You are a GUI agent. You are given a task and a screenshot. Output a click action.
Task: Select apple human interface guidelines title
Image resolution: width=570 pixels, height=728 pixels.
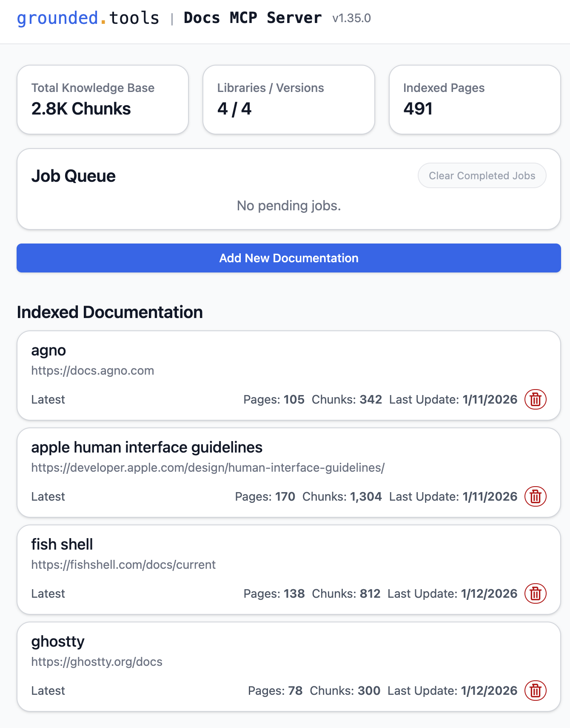click(x=146, y=447)
